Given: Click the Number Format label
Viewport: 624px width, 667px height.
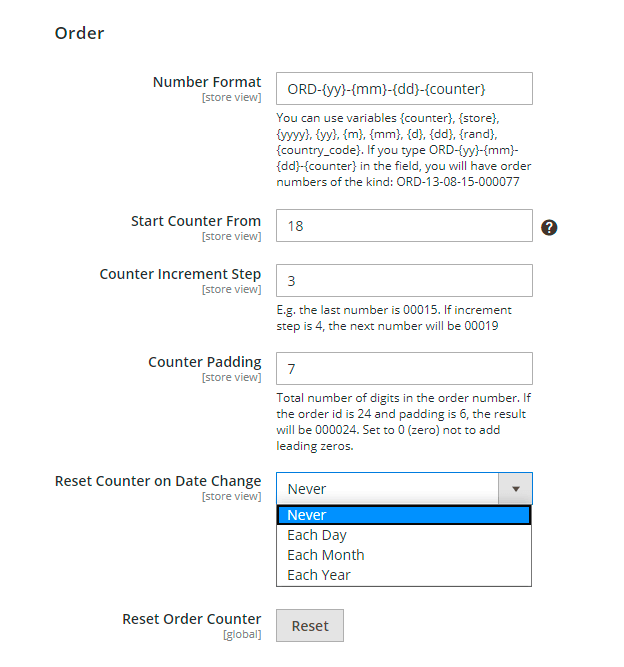Looking at the screenshot, I should click(x=207, y=82).
